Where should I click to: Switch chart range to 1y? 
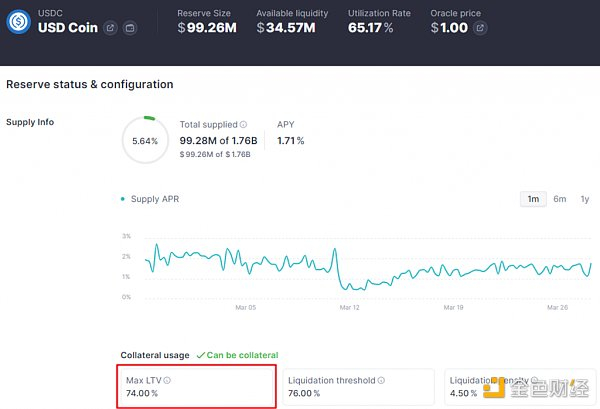click(585, 199)
